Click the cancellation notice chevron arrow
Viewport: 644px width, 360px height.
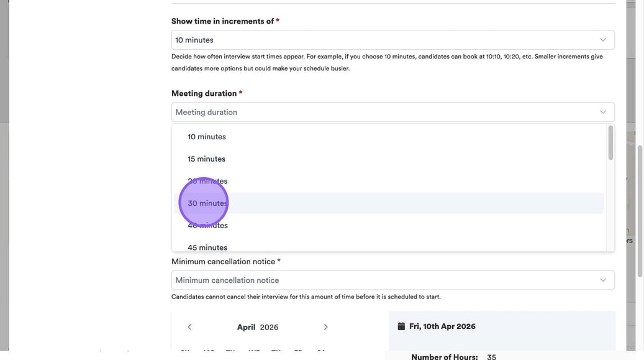[x=602, y=280]
